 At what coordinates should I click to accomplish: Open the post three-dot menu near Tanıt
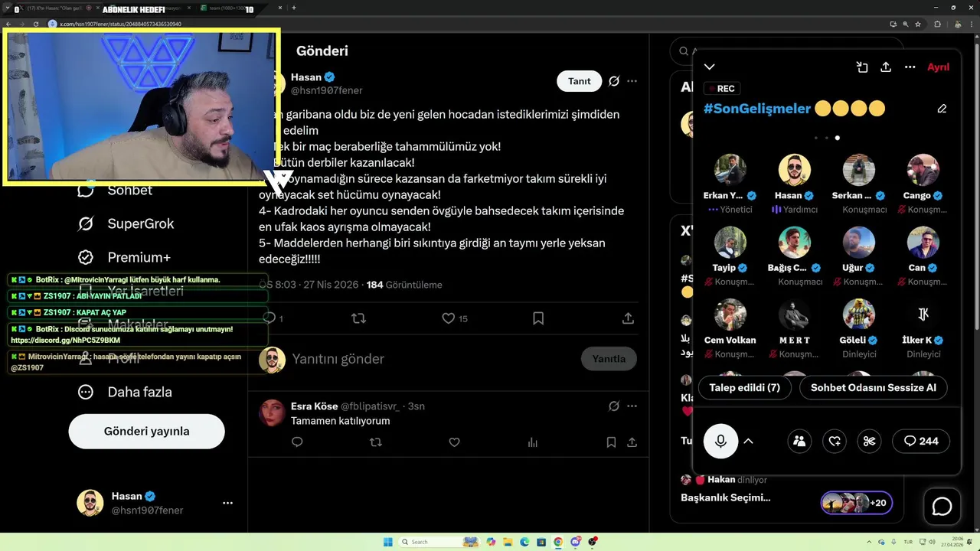click(632, 81)
